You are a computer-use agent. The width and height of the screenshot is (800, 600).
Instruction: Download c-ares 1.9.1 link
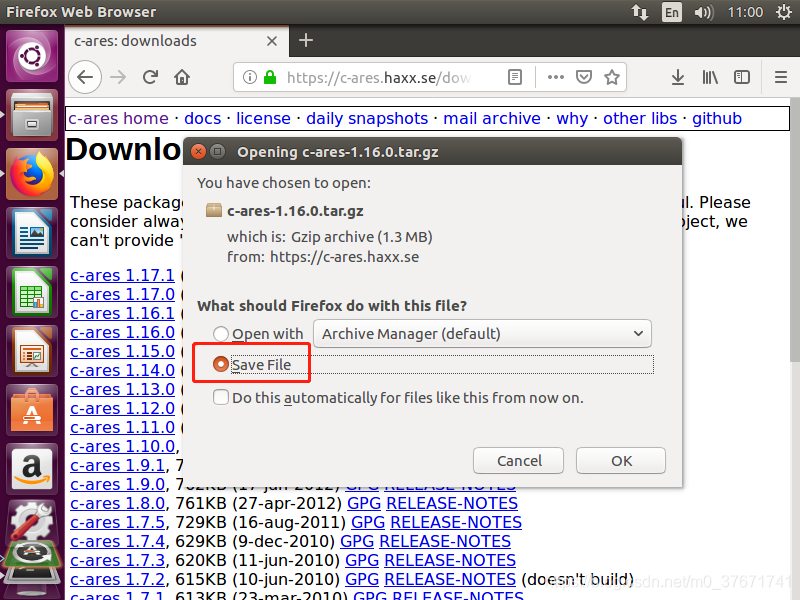click(x=118, y=465)
